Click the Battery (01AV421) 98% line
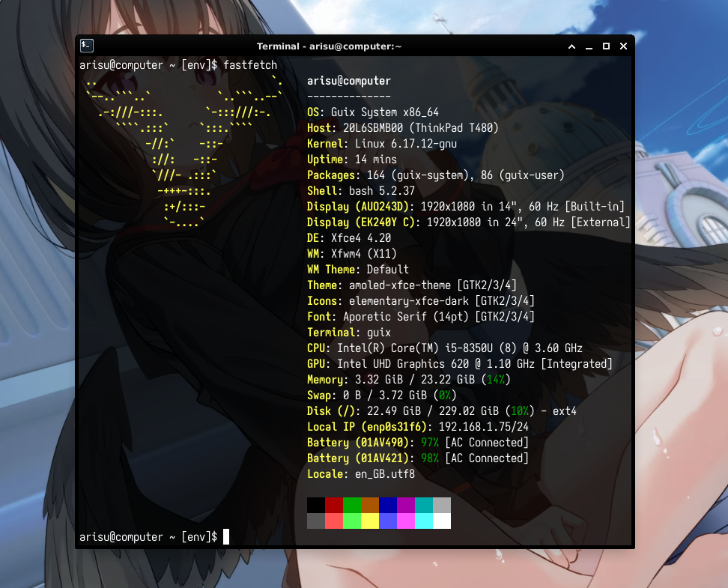The width and height of the screenshot is (728, 588). click(x=418, y=458)
